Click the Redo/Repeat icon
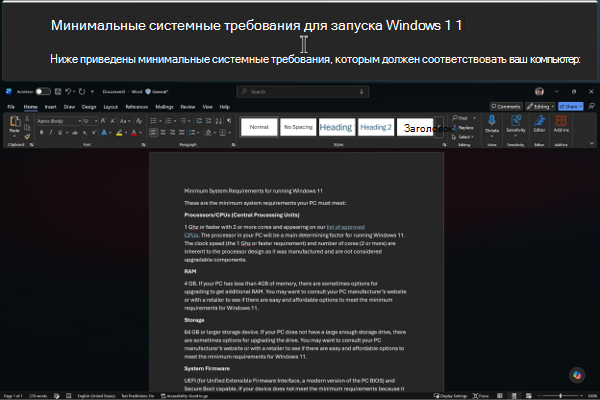Screen dimensions: 600x400 [82, 91]
